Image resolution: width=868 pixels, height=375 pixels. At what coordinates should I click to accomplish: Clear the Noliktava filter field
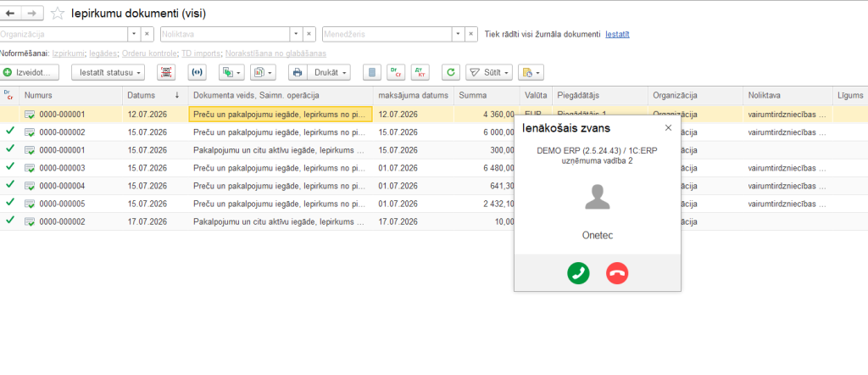[x=309, y=34]
